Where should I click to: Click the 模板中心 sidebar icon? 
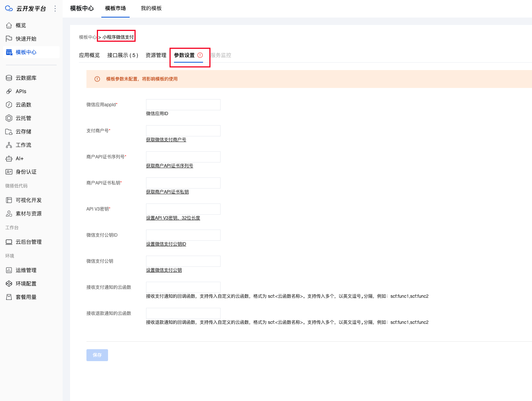(9, 52)
